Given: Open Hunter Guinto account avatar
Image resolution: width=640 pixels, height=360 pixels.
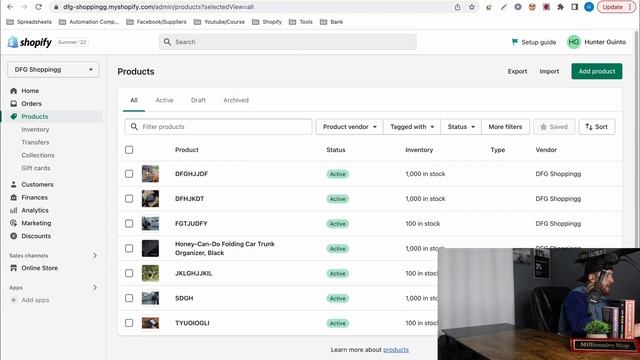Looking at the screenshot, I should click(574, 42).
